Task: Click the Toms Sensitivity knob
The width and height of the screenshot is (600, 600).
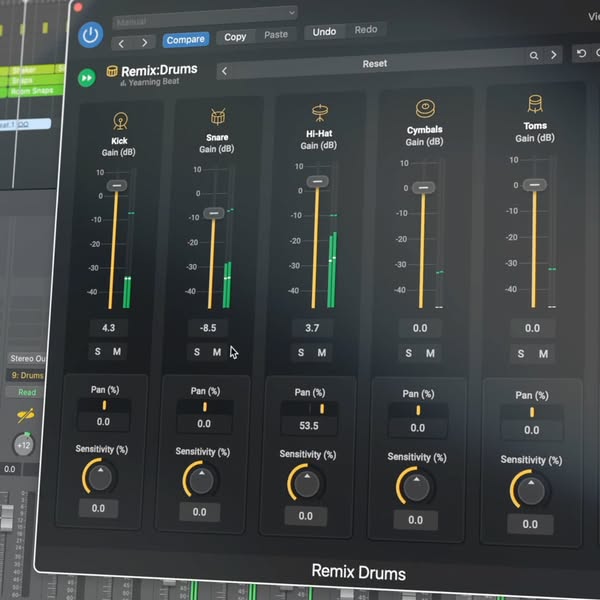Action: point(531,490)
